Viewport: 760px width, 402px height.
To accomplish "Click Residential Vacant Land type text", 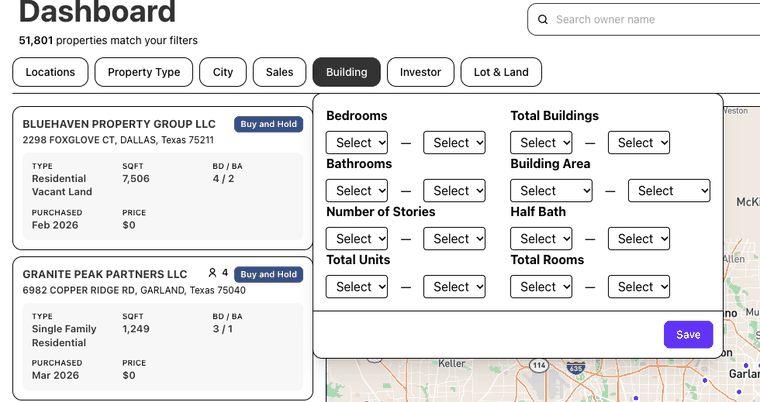I will coord(62,185).
